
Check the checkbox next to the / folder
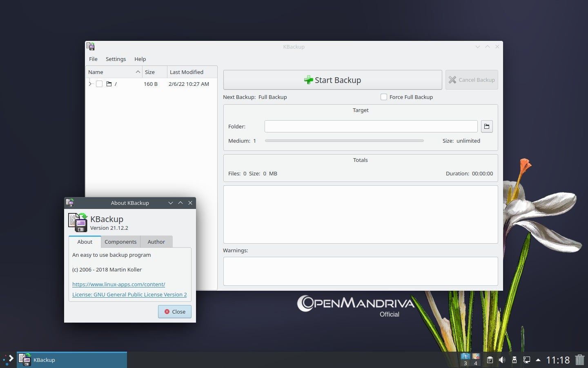coord(99,84)
